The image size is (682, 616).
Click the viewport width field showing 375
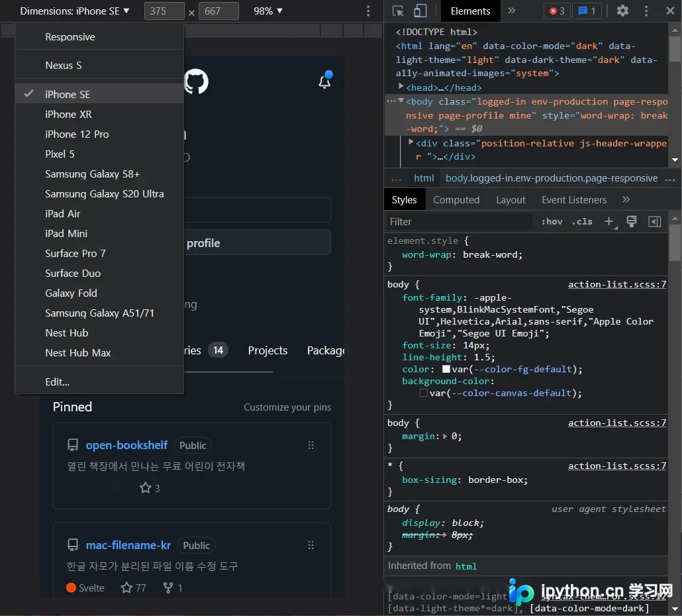coord(164,11)
